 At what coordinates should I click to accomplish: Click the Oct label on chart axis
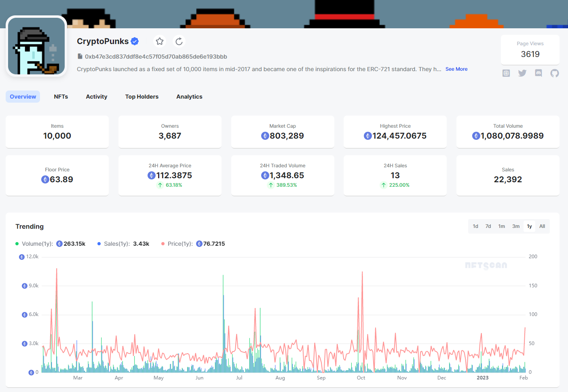(361, 378)
